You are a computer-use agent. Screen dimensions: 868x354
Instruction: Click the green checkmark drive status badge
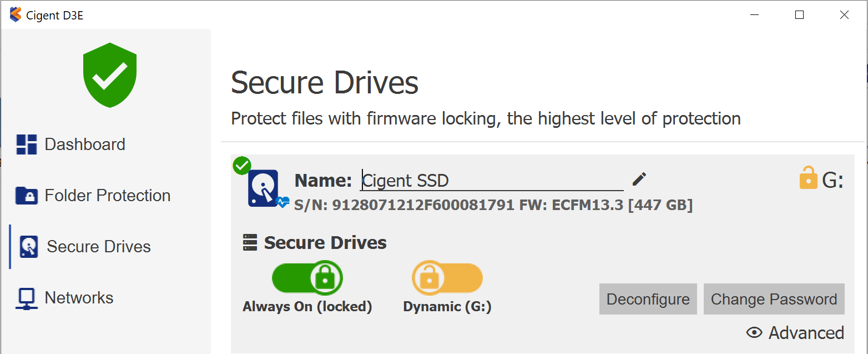[242, 166]
